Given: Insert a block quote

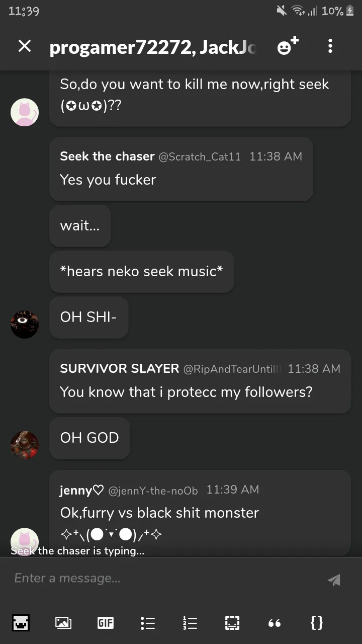Looking at the screenshot, I should [x=274, y=623].
